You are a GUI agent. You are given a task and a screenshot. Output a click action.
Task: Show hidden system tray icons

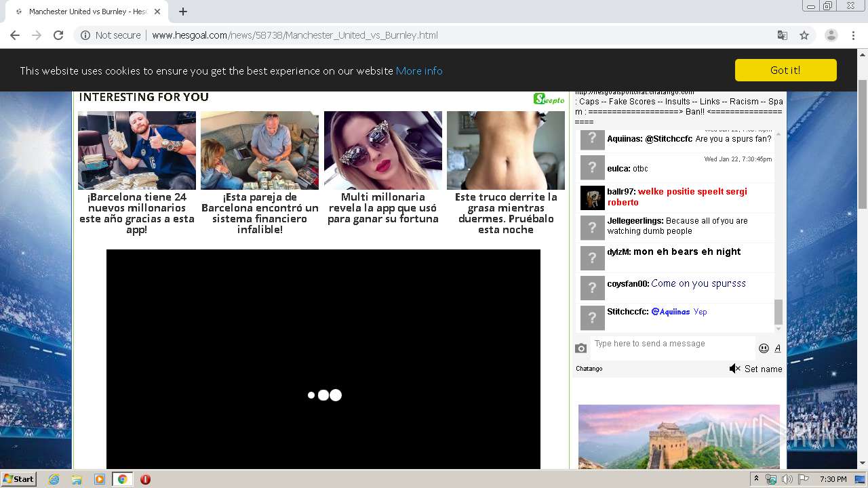click(756, 479)
